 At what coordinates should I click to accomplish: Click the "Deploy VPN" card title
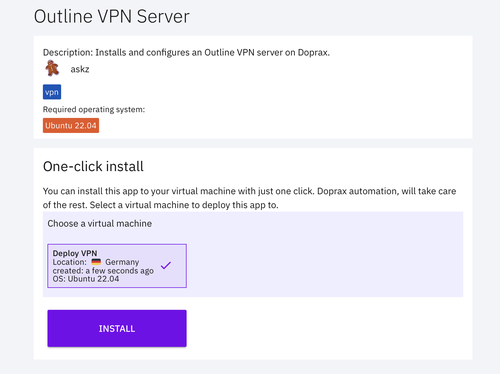coord(75,253)
